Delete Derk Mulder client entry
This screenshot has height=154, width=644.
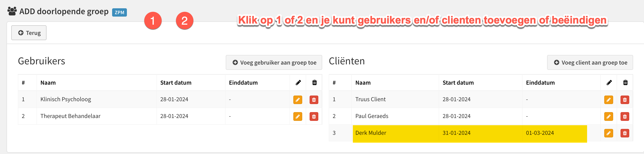click(x=625, y=133)
